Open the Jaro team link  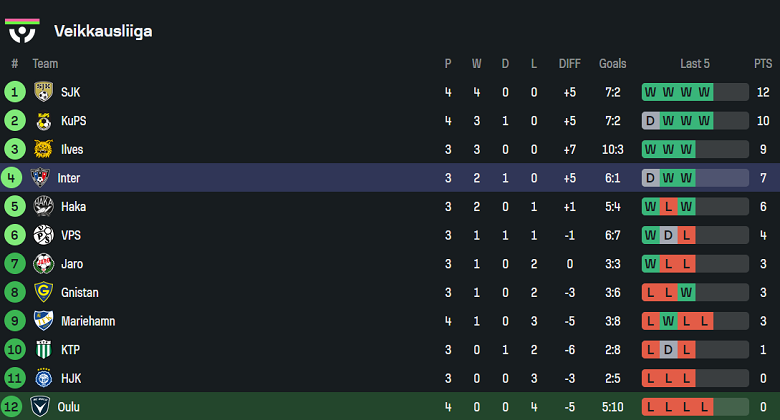tap(71, 264)
